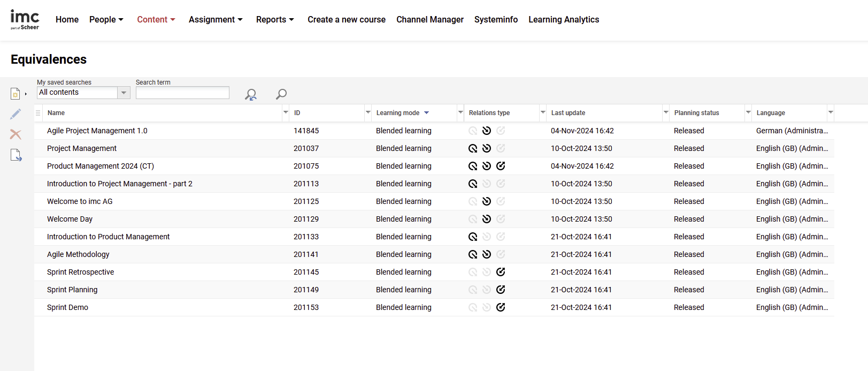
Task: Click the new content document icon
Action: click(16, 94)
